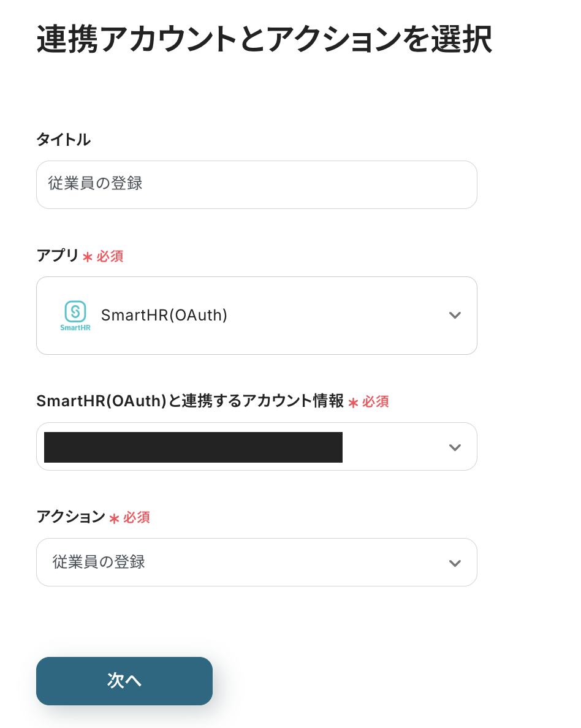The width and height of the screenshot is (581, 728).
Task: Click 必須 text beside アカウント情報 label
Action: pyautogui.click(x=375, y=401)
